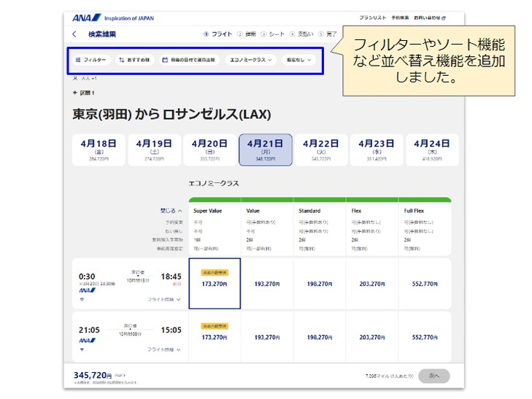Click the Flex fare column header
The height and width of the screenshot is (399, 532).
coord(356,211)
